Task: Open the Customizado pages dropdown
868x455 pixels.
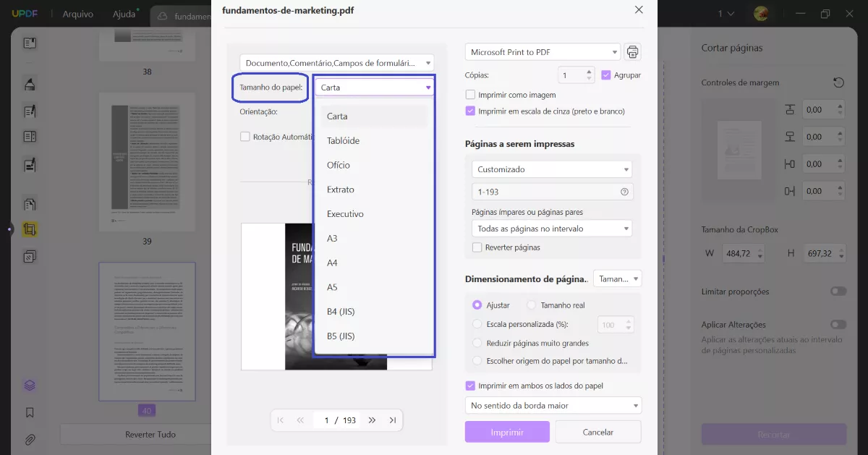Action: (551, 169)
